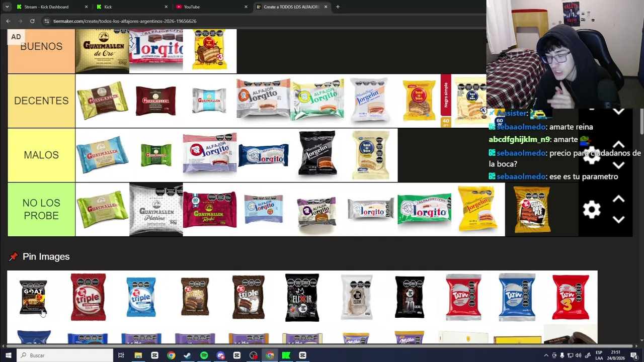View site information icon in address bar
644x362 pixels.
click(x=46, y=21)
